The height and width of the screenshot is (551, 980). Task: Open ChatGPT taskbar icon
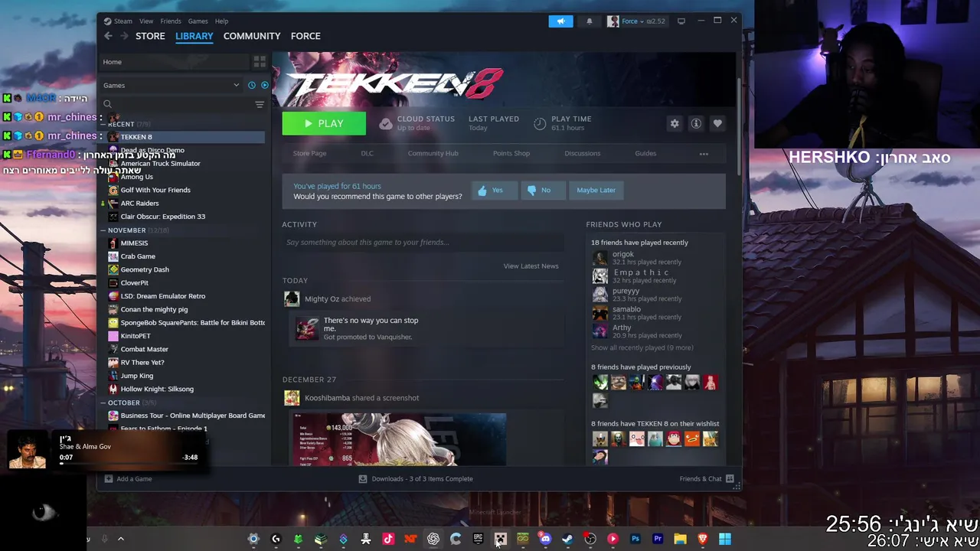[x=433, y=539]
